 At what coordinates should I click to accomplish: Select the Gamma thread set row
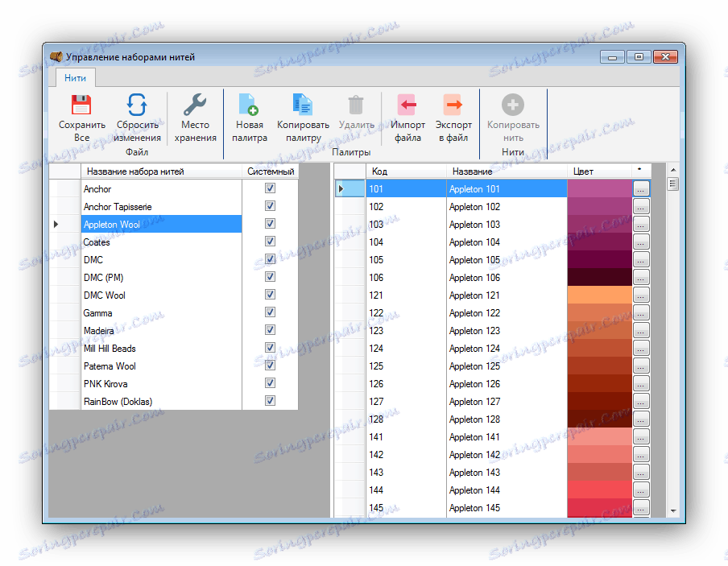[x=161, y=313]
